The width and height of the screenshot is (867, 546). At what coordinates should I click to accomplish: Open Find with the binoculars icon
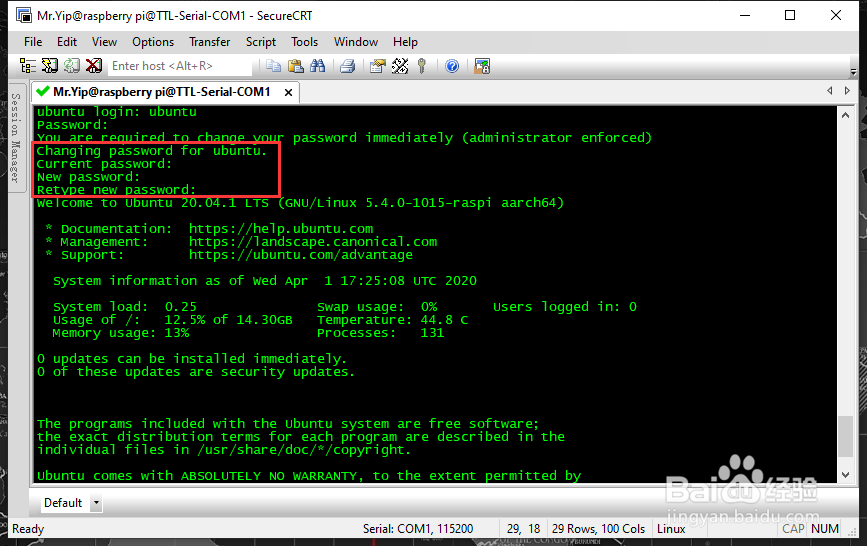point(318,66)
